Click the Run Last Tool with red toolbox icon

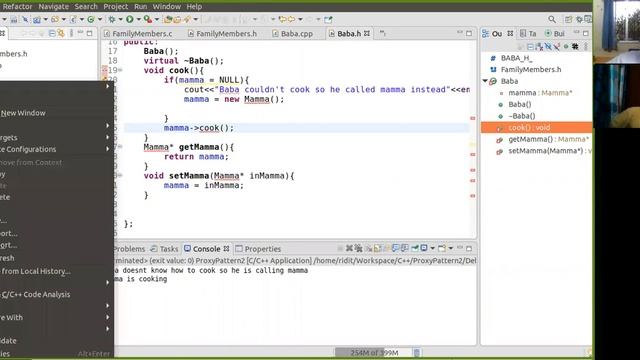[x=148, y=19]
